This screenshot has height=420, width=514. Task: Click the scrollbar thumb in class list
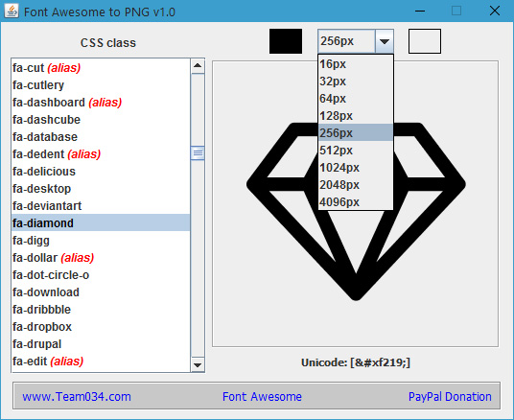click(198, 152)
